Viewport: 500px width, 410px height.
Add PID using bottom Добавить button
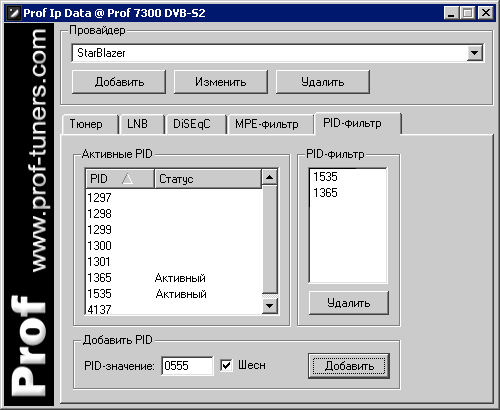349,366
